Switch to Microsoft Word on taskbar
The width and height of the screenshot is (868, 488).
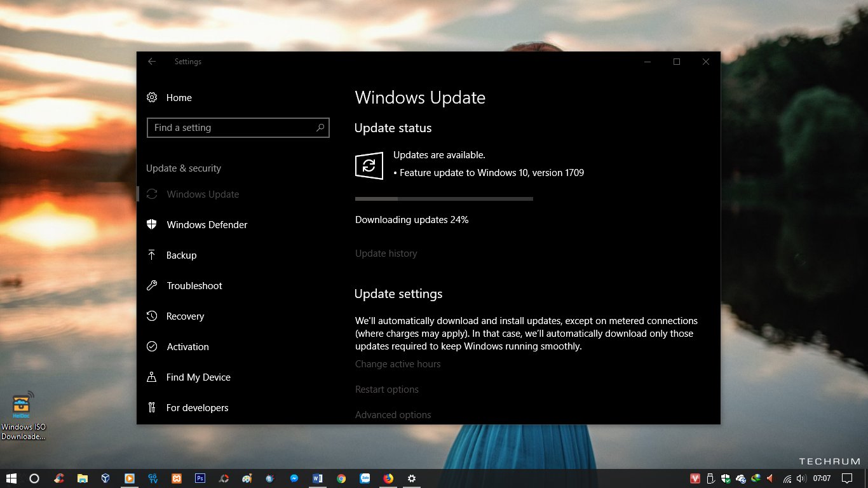tap(318, 478)
